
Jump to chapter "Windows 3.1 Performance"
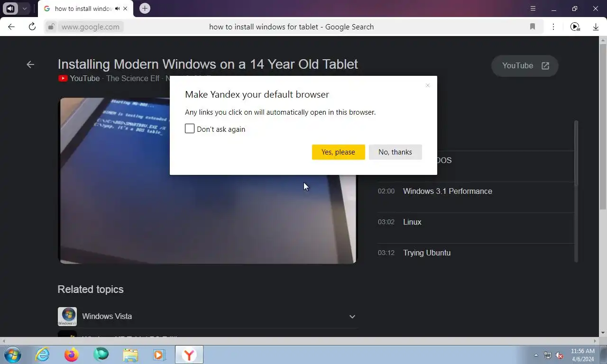click(x=447, y=191)
